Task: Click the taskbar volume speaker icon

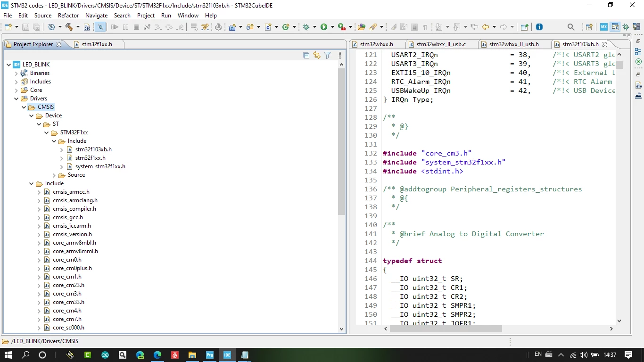Action: click(584, 355)
